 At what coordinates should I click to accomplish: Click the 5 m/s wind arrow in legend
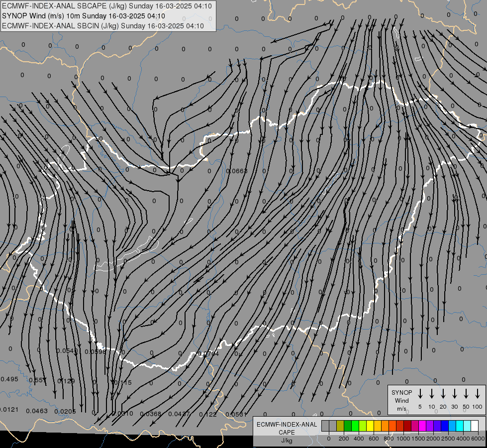click(x=420, y=394)
